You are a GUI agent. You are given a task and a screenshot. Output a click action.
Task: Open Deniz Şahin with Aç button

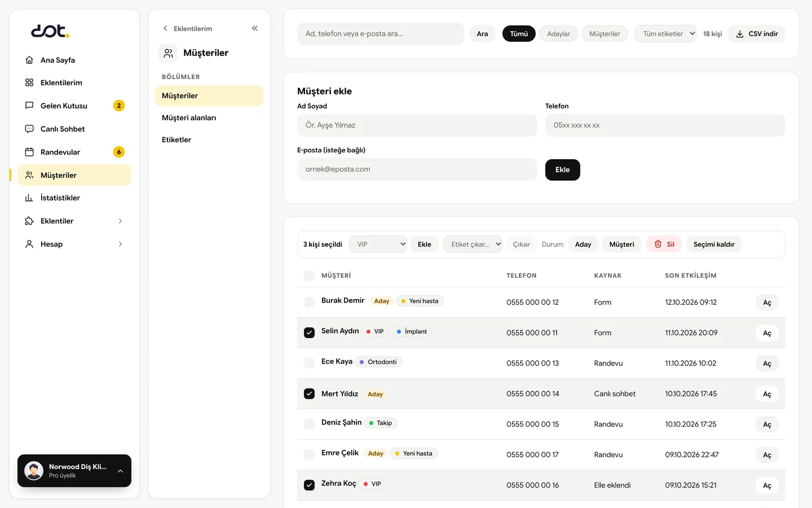[x=767, y=424]
